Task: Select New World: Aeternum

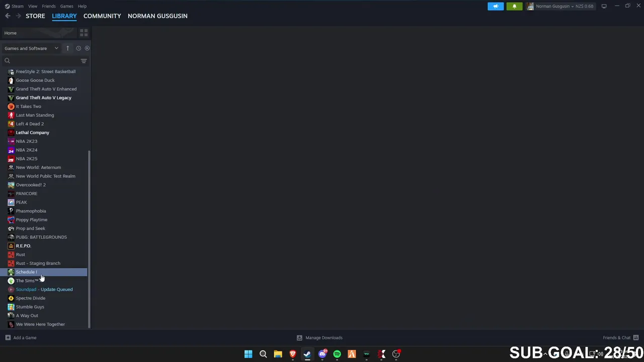Action: [38, 167]
